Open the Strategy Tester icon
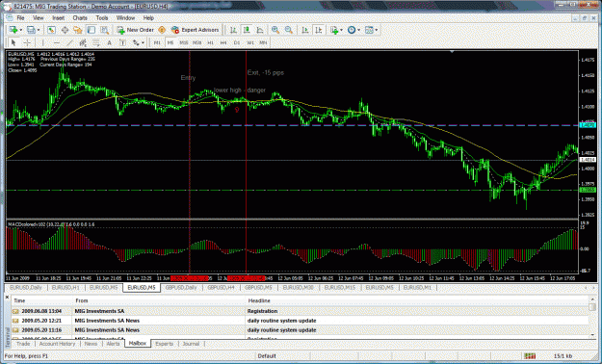Viewport: 602px width, 364px height. point(104,30)
